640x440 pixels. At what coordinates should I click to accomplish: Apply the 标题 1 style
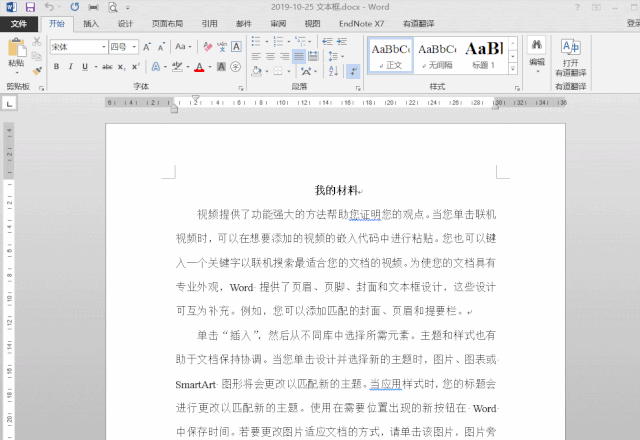(484, 56)
